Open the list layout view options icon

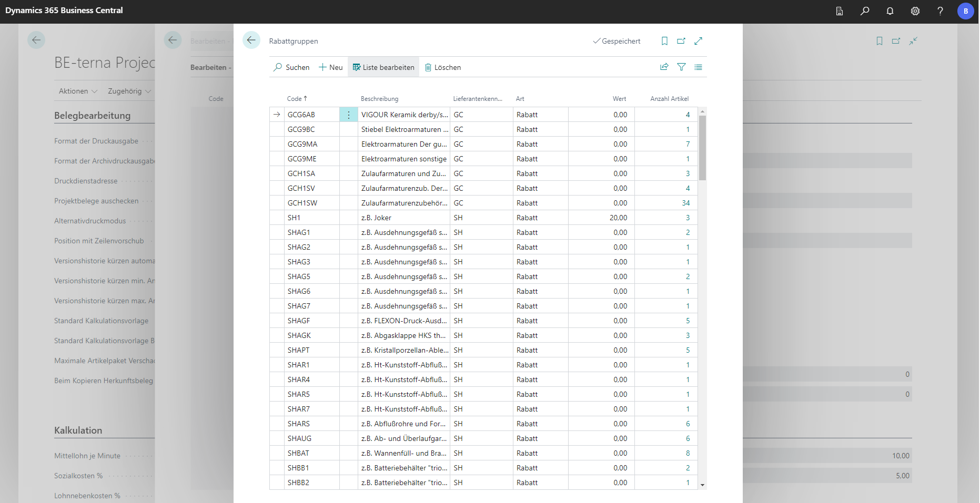tap(698, 67)
